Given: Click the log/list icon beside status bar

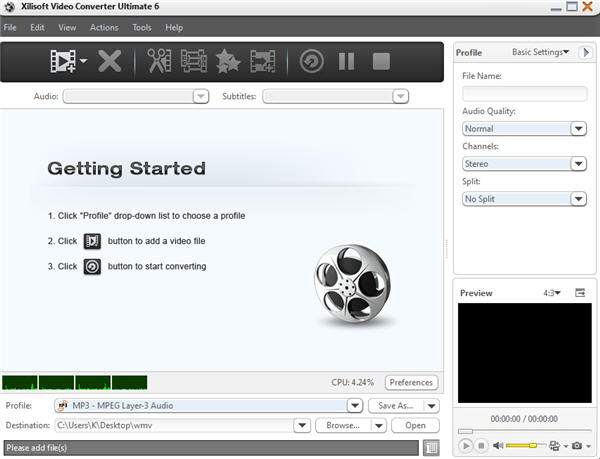Looking at the screenshot, I should pyautogui.click(x=431, y=448).
